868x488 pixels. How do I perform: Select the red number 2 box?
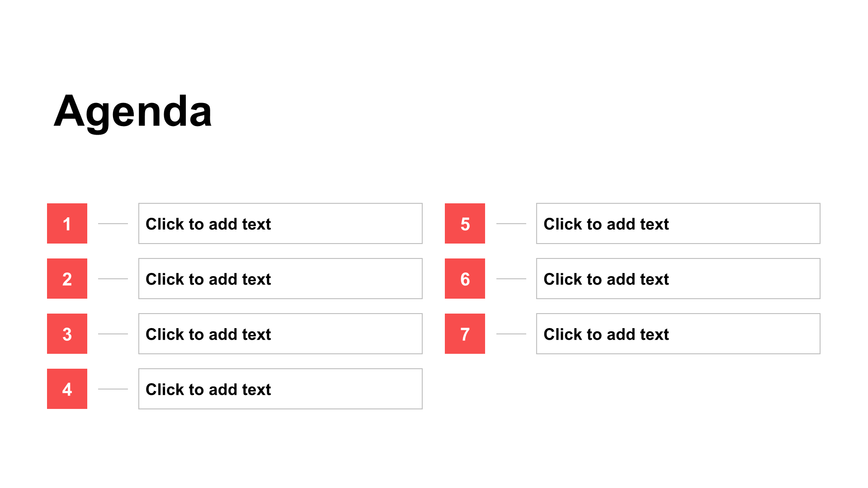pyautogui.click(x=67, y=278)
